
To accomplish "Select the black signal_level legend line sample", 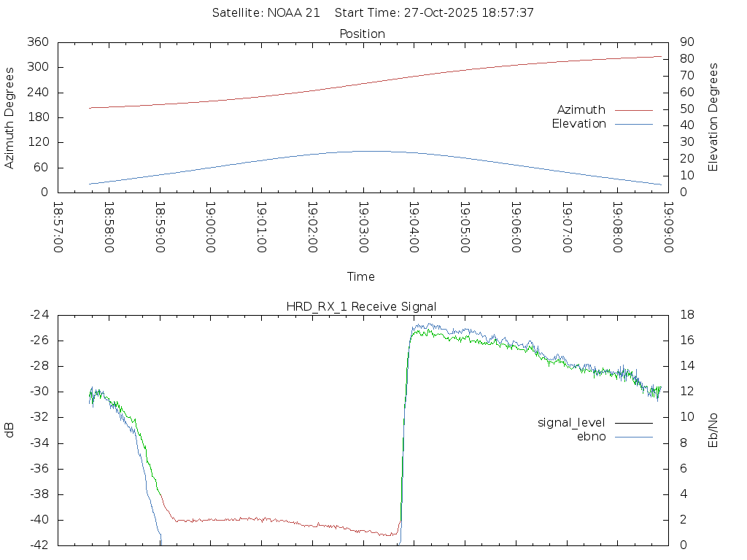I will coord(633,423).
